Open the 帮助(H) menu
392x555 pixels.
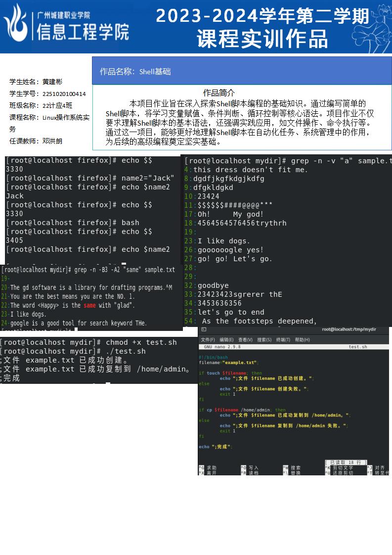[x=302, y=340]
